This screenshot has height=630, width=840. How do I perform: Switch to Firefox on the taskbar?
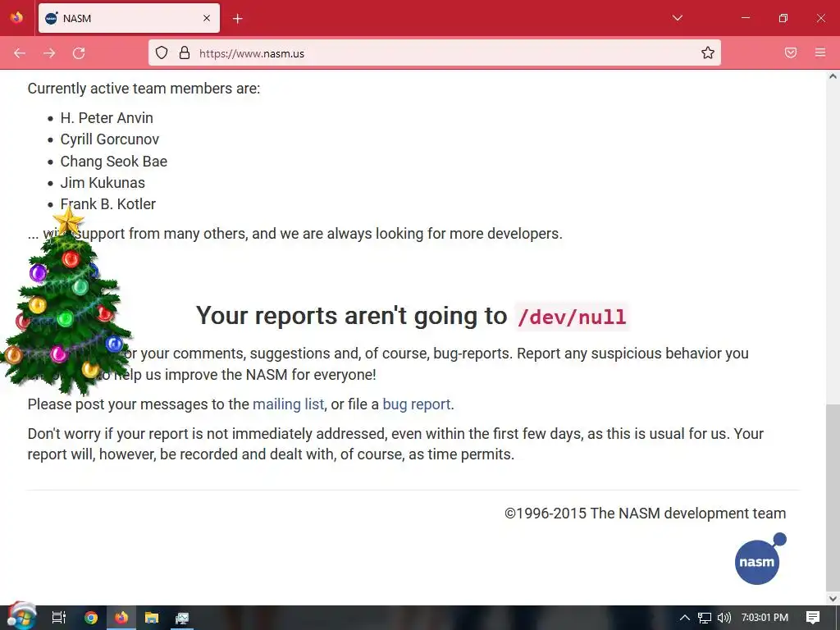121,618
